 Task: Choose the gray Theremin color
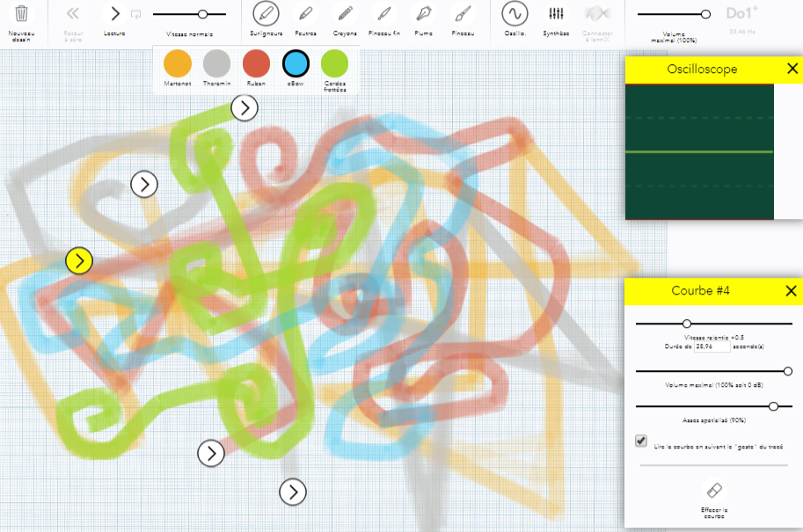click(216, 63)
